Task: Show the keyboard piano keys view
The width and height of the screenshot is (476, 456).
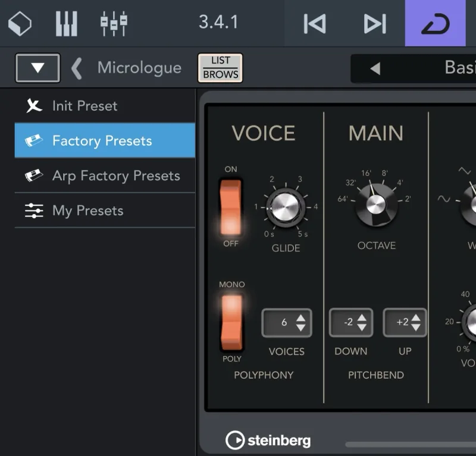Action: [67, 23]
